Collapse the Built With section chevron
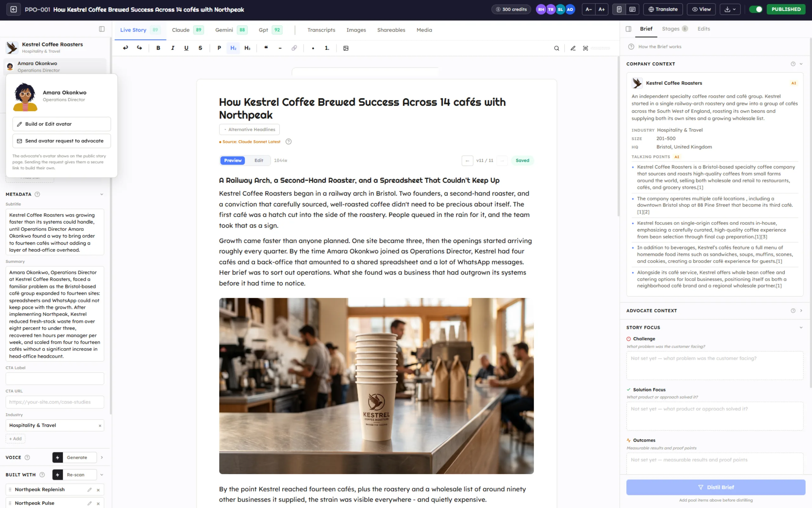Viewport: 812px width, 508px height. (102, 475)
